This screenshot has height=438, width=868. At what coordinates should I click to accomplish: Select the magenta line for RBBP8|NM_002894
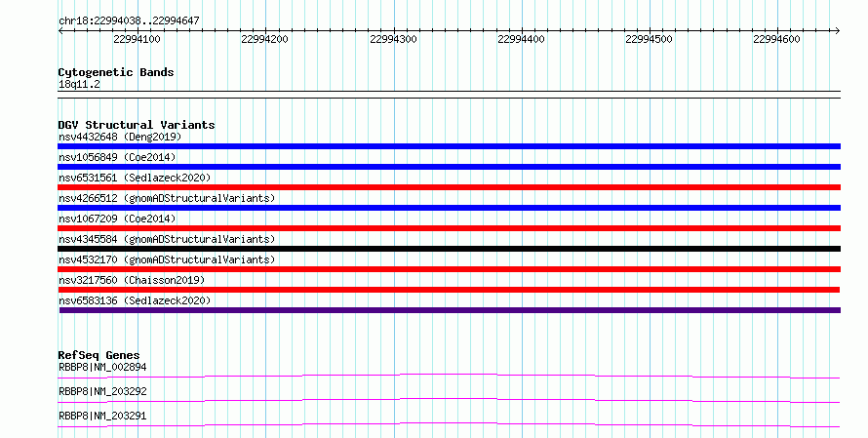point(449,377)
